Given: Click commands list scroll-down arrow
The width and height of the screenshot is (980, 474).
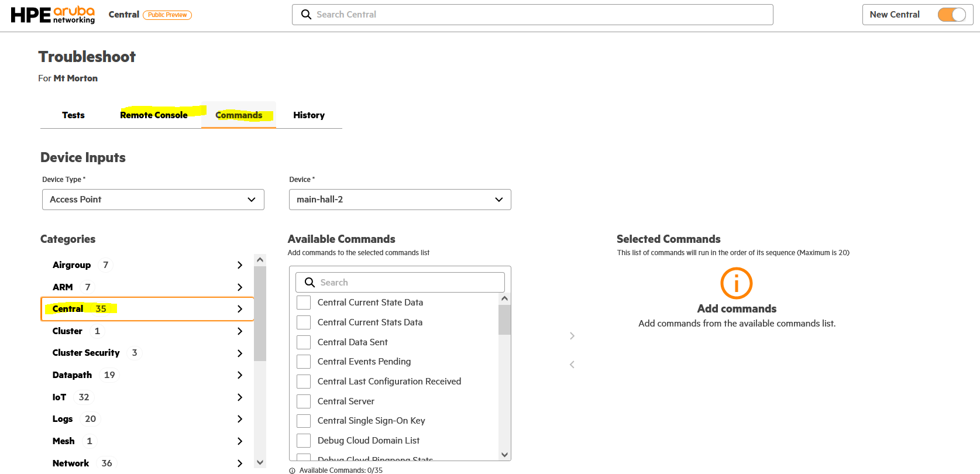Looking at the screenshot, I should (x=504, y=455).
